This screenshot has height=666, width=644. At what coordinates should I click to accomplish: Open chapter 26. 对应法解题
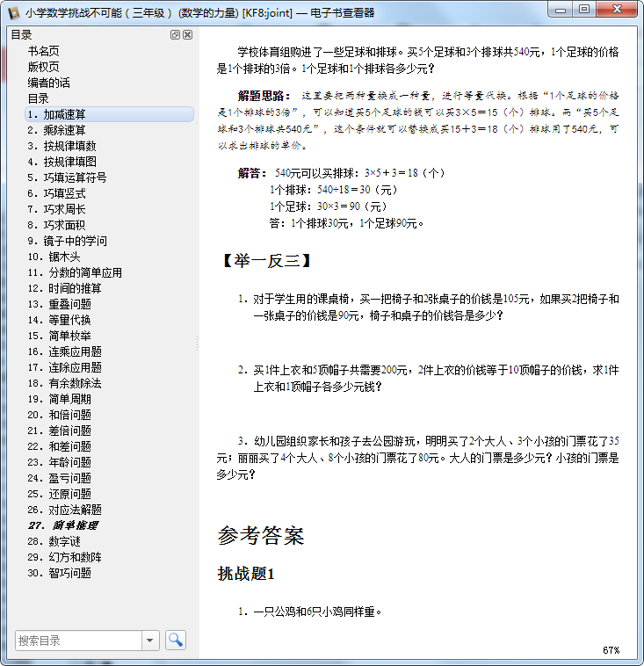pos(64,510)
